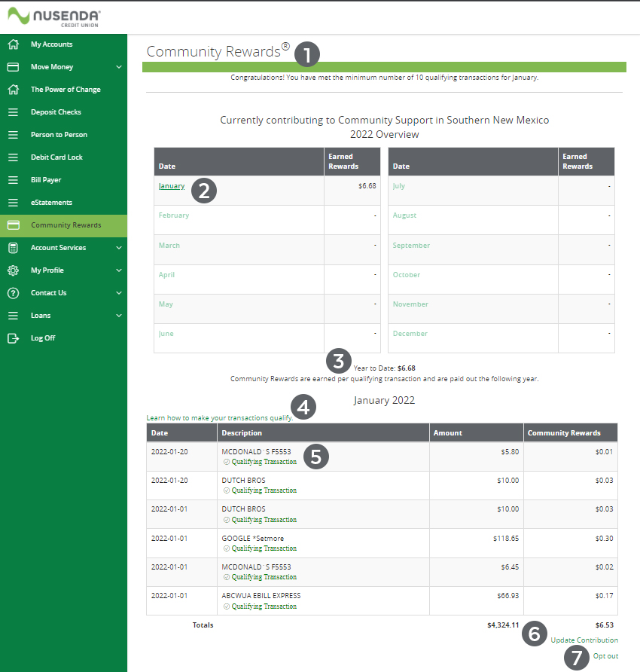Click the March month link

(169, 245)
